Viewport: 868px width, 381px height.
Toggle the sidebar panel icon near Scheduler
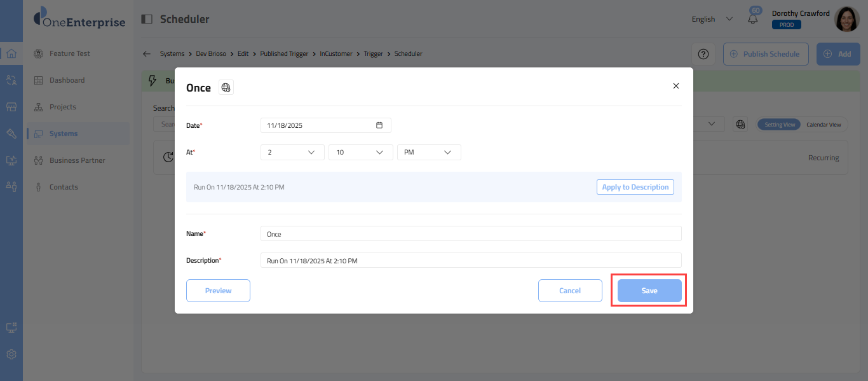[x=147, y=19]
